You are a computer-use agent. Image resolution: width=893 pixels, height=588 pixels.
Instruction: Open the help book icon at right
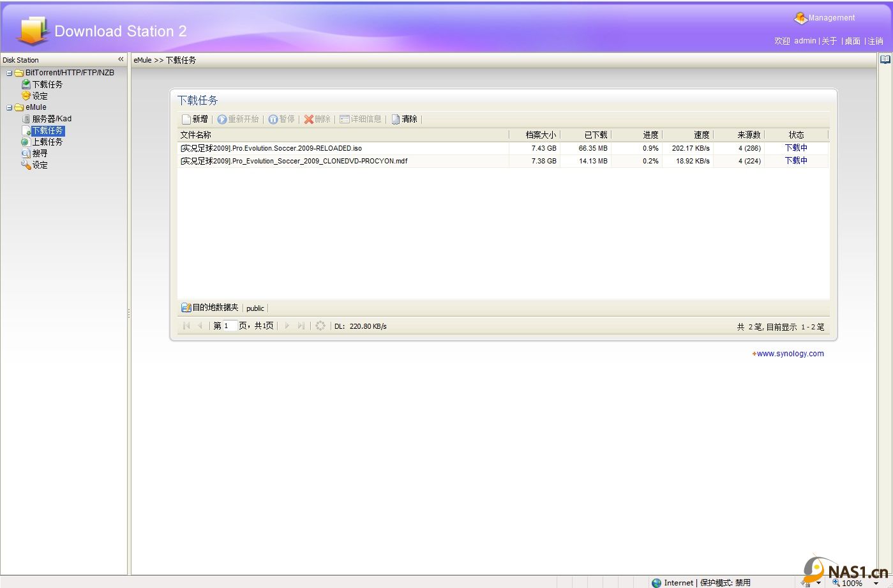885,59
